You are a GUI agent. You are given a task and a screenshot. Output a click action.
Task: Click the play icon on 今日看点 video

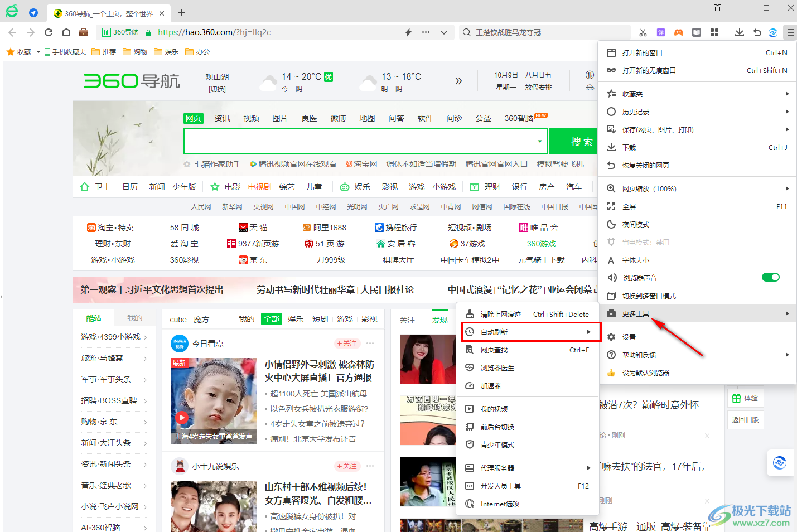[182, 417]
